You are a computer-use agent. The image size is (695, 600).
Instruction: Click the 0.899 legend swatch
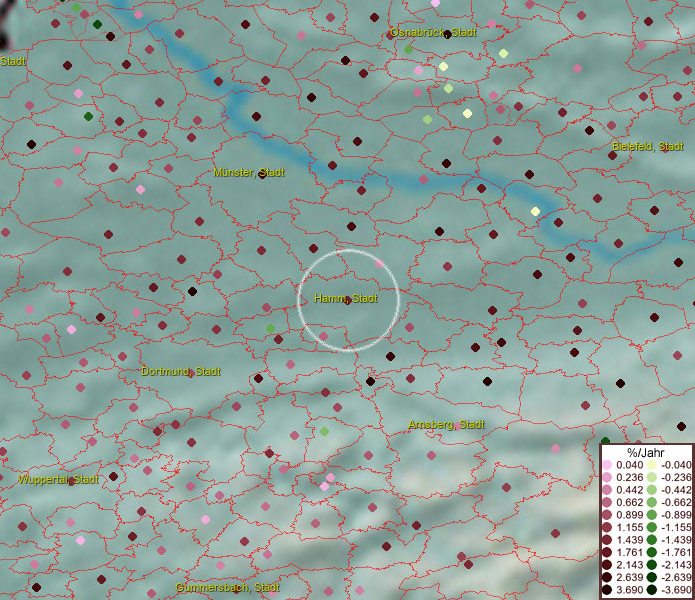point(607,515)
